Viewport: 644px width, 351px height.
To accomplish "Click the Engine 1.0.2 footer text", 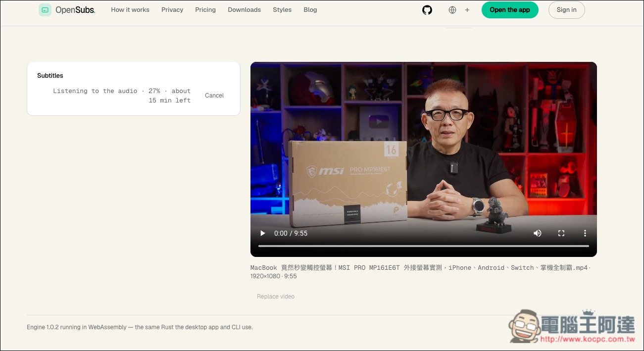I will (x=140, y=327).
